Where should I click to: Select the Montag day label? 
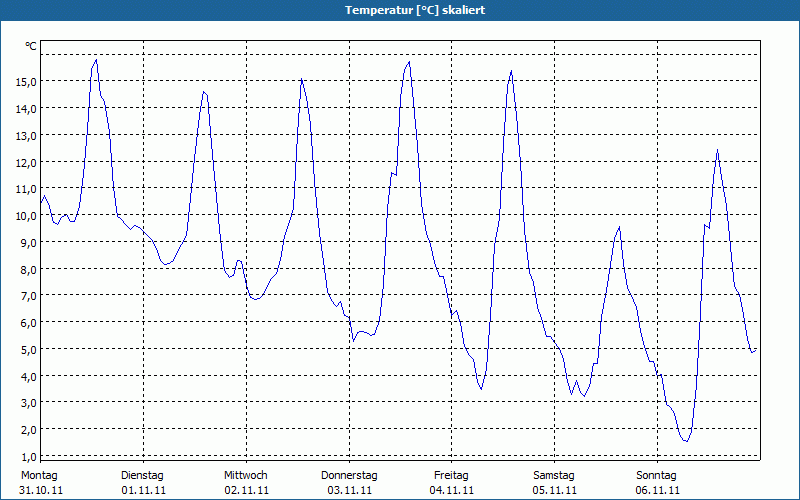pyautogui.click(x=39, y=476)
